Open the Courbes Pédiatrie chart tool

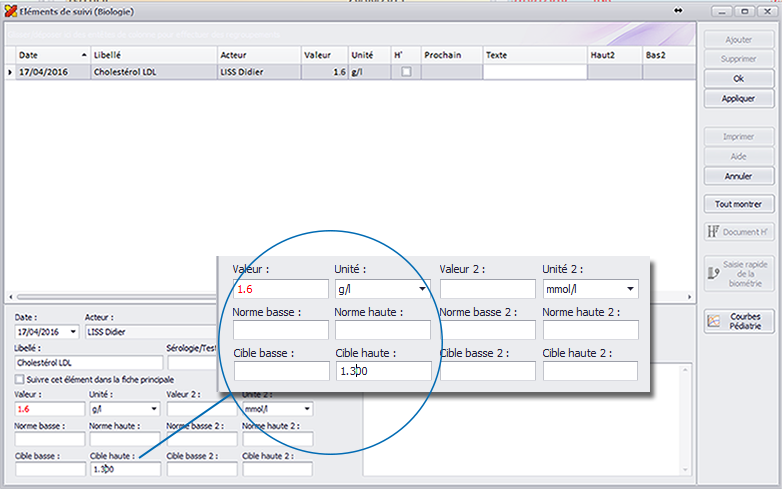(x=739, y=321)
